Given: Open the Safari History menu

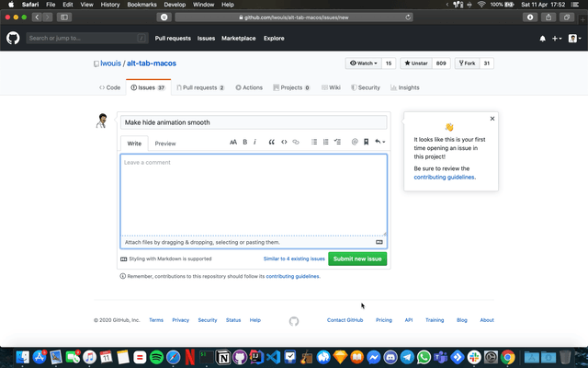Looking at the screenshot, I should click(110, 5).
